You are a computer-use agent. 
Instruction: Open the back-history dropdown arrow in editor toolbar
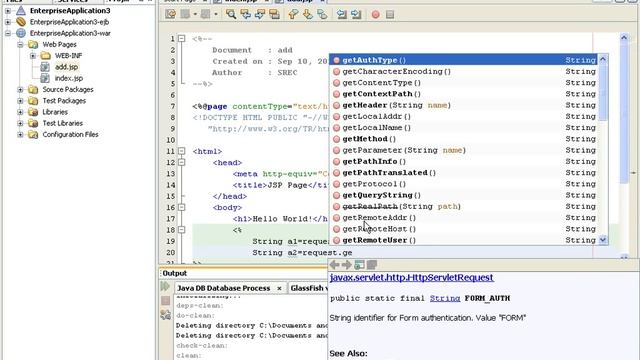pos(195,14)
